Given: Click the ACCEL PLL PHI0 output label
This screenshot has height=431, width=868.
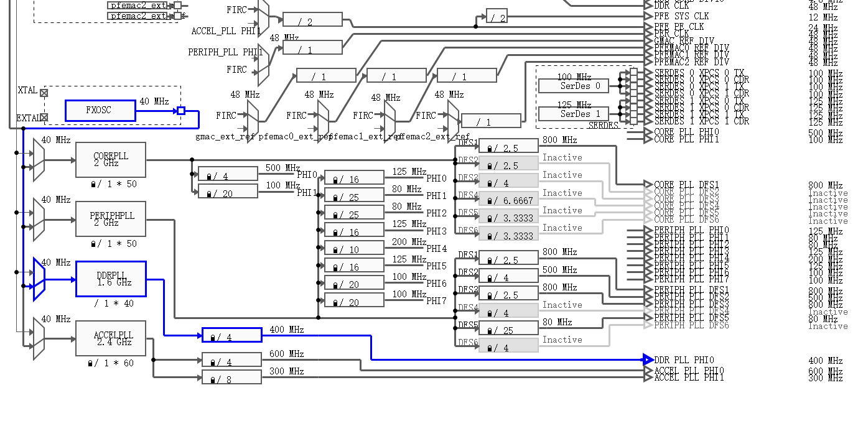Looking at the screenshot, I should pyautogui.click(x=689, y=371).
